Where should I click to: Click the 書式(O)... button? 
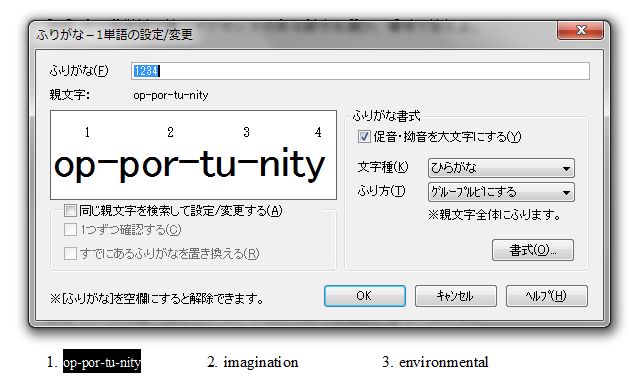pyautogui.click(x=533, y=250)
